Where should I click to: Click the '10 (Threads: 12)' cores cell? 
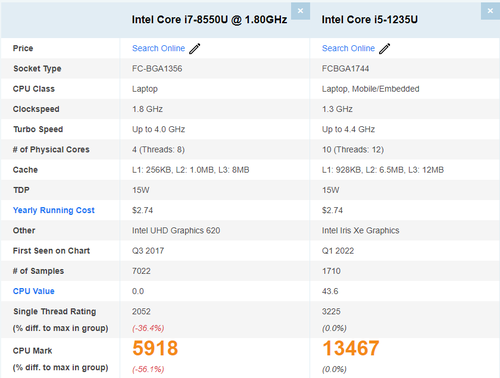tap(353, 150)
